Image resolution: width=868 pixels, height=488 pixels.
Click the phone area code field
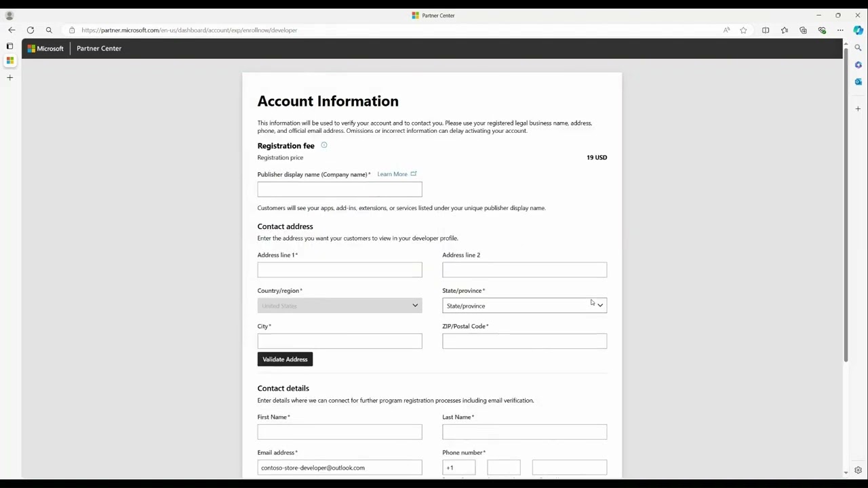[503, 468]
